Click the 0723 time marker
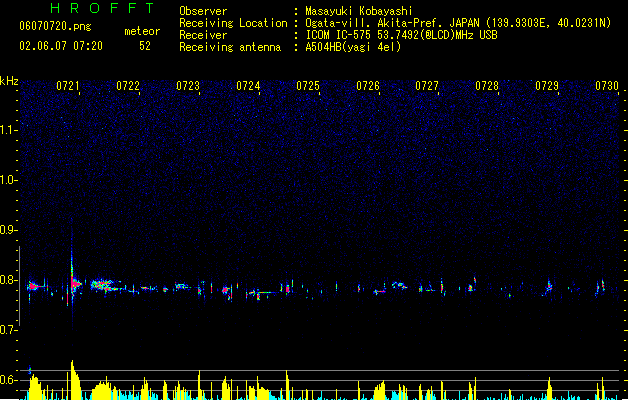 point(188,86)
